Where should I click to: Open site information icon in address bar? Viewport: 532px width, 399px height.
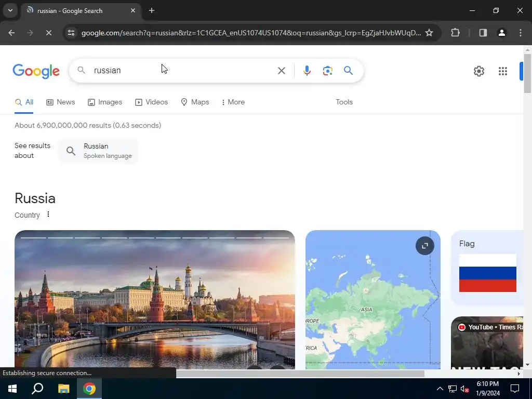coord(71,33)
